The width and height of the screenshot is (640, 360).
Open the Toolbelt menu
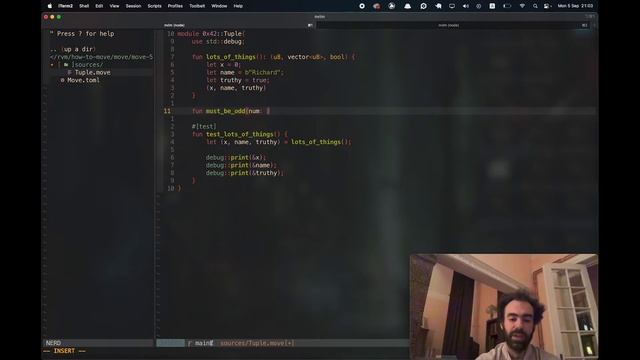point(197,6)
